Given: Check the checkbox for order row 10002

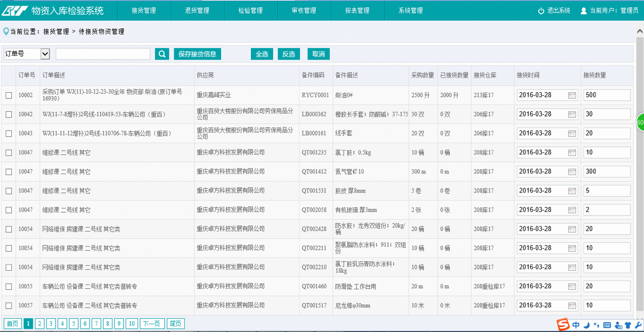Looking at the screenshot, I should click(x=9, y=95).
